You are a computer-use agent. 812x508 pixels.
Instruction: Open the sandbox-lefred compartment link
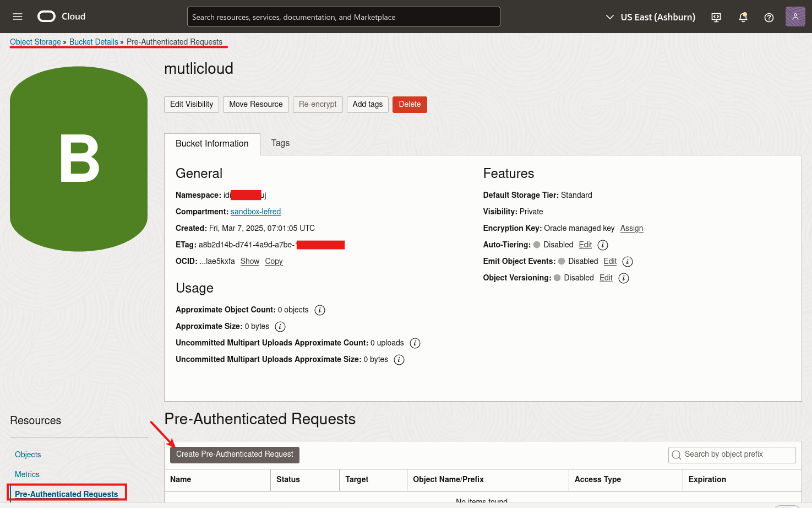(255, 212)
